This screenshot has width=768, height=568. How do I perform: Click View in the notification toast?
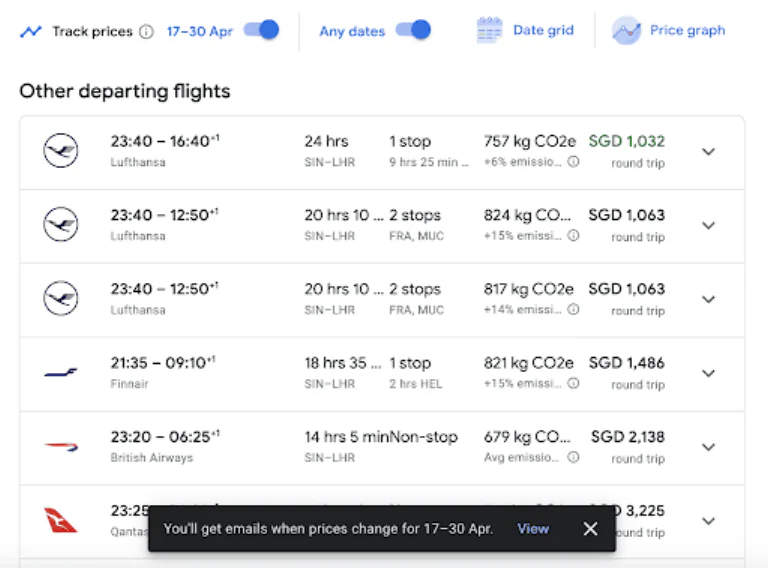(533, 529)
